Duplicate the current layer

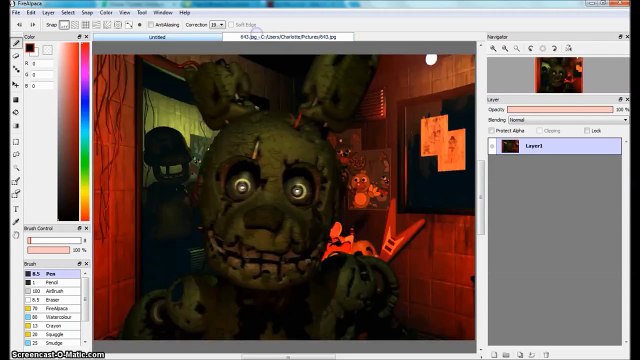(520, 355)
